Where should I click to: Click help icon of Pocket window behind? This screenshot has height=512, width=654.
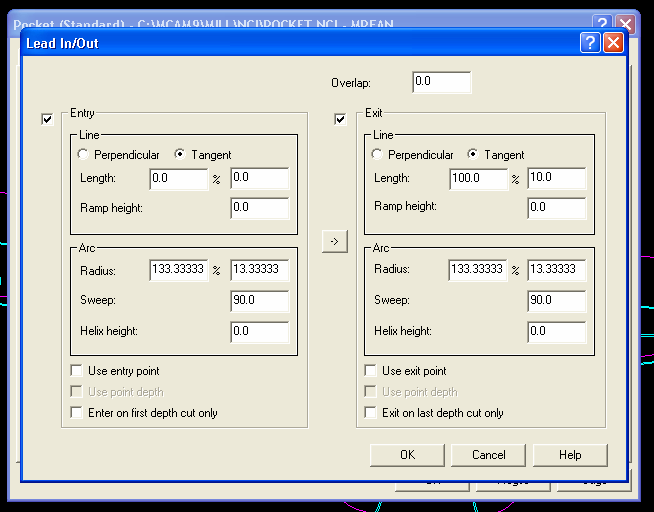tap(602, 23)
